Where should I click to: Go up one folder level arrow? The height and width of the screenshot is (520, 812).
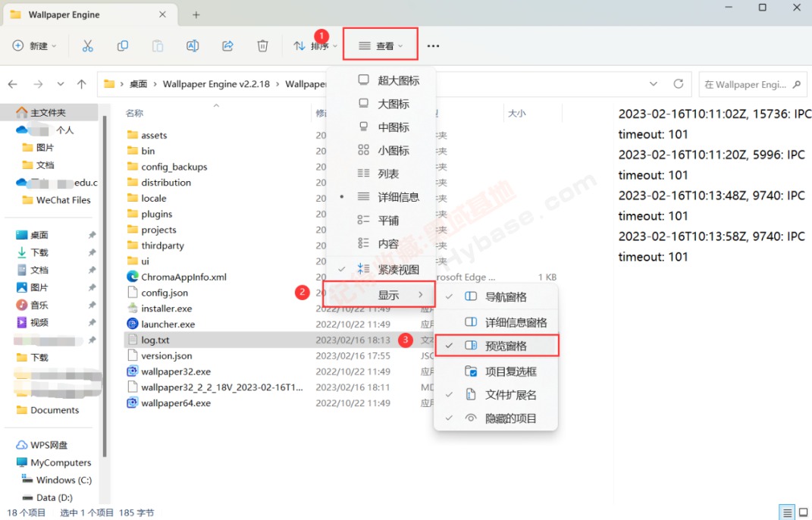81,84
